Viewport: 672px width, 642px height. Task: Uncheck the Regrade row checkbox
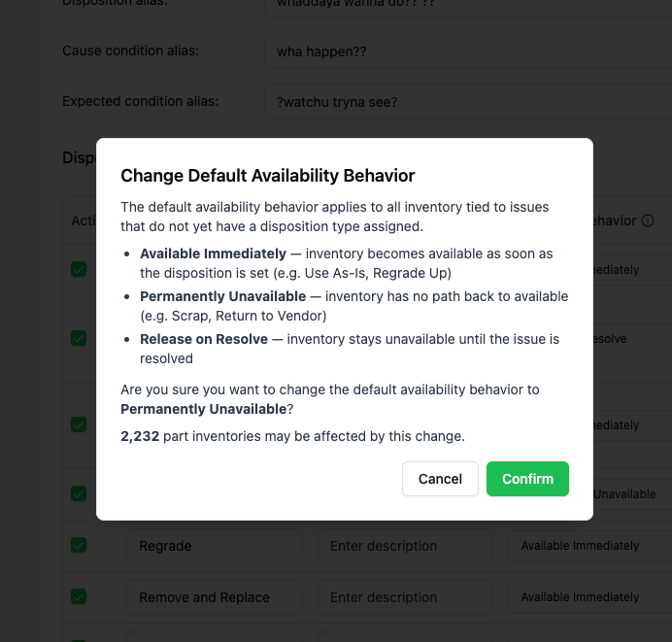click(x=79, y=545)
